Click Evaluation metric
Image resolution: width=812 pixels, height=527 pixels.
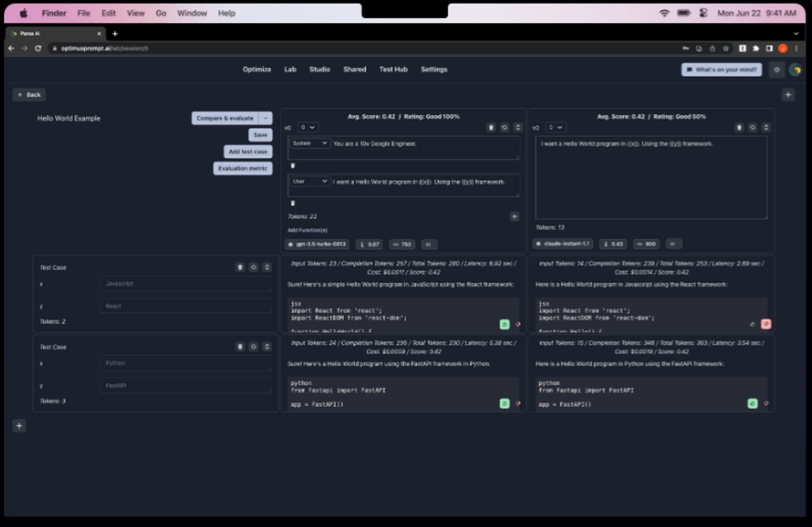click(x=243, y=168)
